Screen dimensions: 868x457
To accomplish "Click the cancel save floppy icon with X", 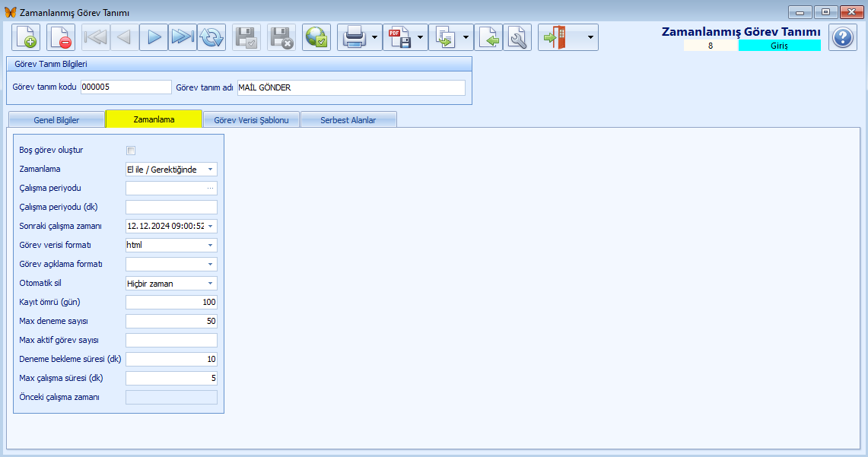I will [x=281, y=37].
